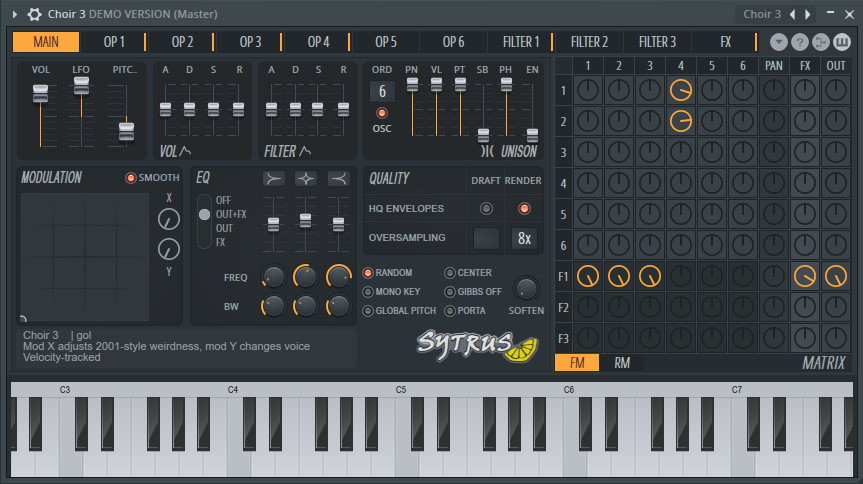Toggle the SMOOTH modulation option
The image size is (863, 484).
(152, 178)
